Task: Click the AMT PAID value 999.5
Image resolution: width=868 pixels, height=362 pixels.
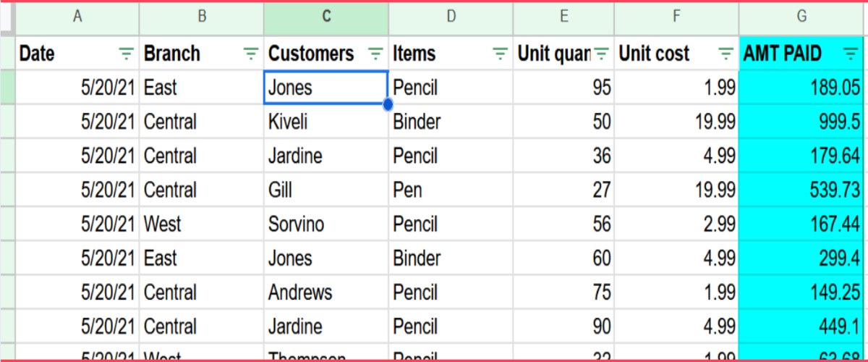Action: [x=801, y=122]
